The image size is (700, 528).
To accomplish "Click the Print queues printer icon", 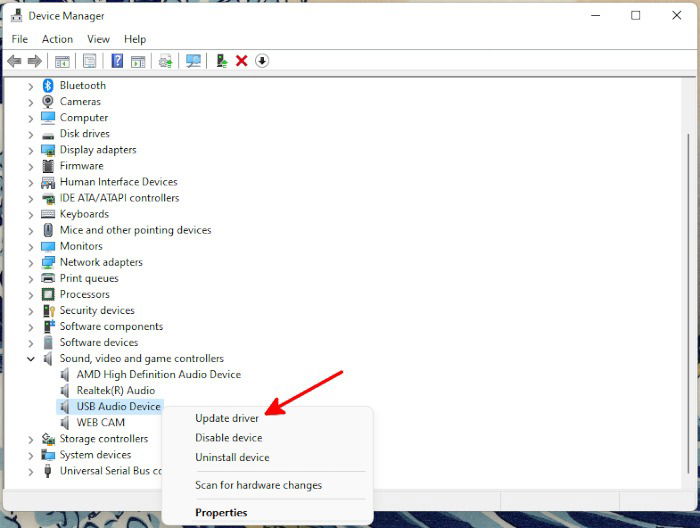I will point(48,278).
